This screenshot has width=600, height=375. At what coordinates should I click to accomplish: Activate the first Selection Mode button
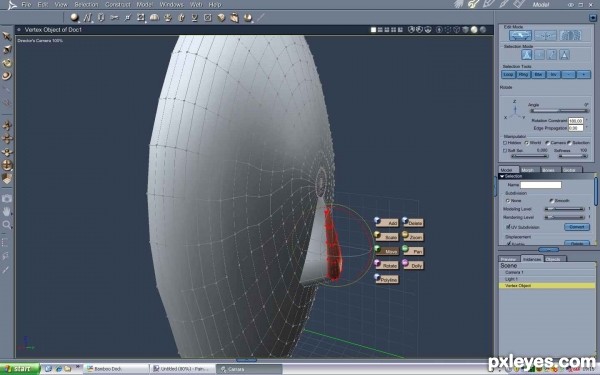click(527, 55)
